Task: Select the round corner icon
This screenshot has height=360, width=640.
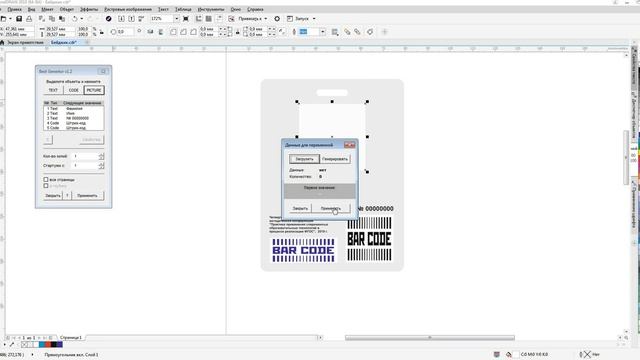Action: pos(173,32)
